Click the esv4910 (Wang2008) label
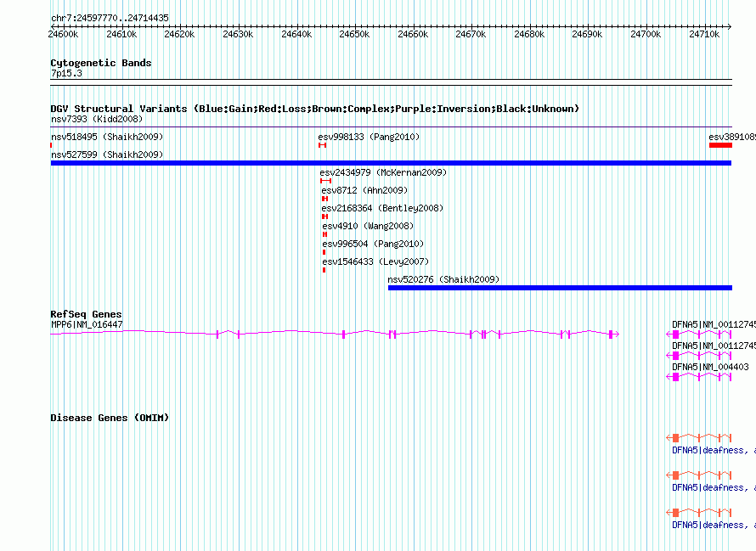Image resolution: width=756 pixels, height=551 pixels. (368, 226)
